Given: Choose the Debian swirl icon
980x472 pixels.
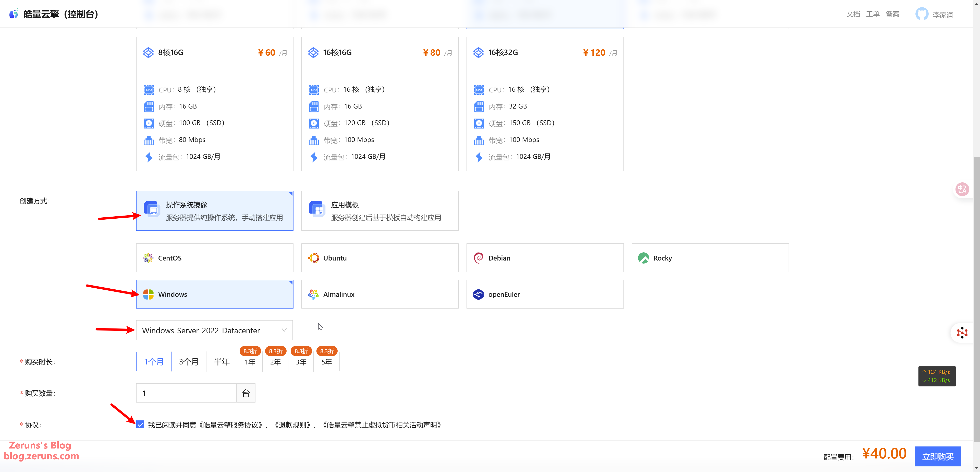Looking at the screenshot, I should [x=478, y=258].
